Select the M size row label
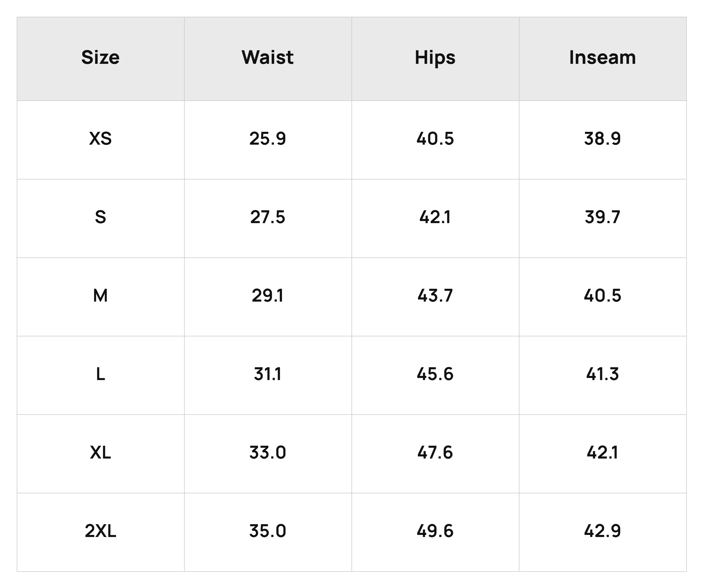 point(100,295)
